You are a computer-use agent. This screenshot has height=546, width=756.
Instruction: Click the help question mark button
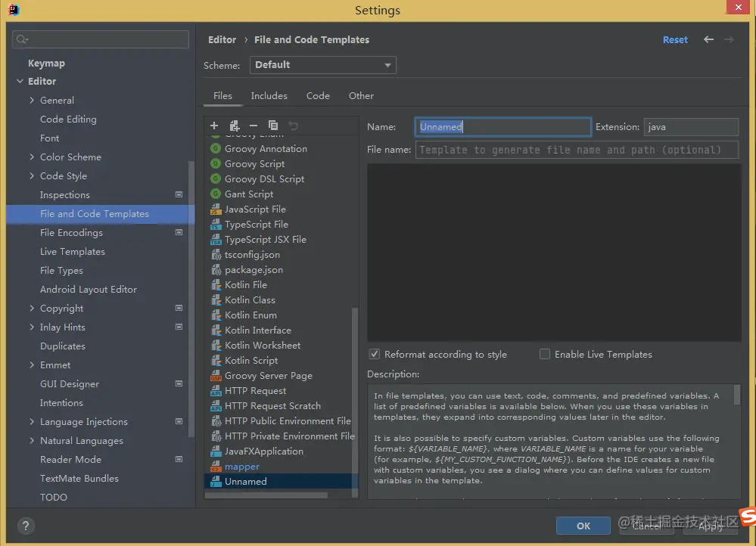pos(26,526)
